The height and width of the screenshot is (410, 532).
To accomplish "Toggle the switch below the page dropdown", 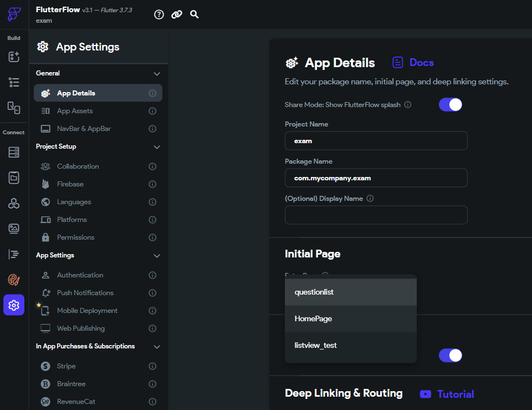I will [450, 356].
